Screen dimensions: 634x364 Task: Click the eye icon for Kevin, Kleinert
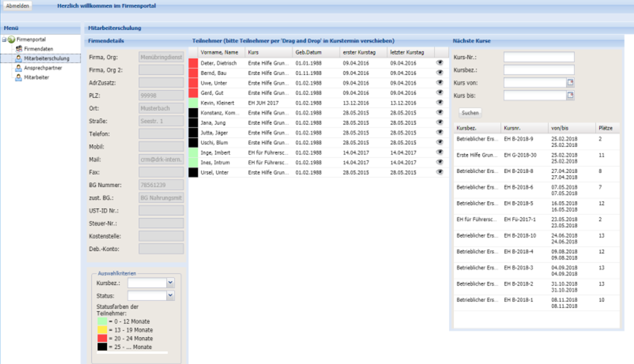click(x=440, y=103)
